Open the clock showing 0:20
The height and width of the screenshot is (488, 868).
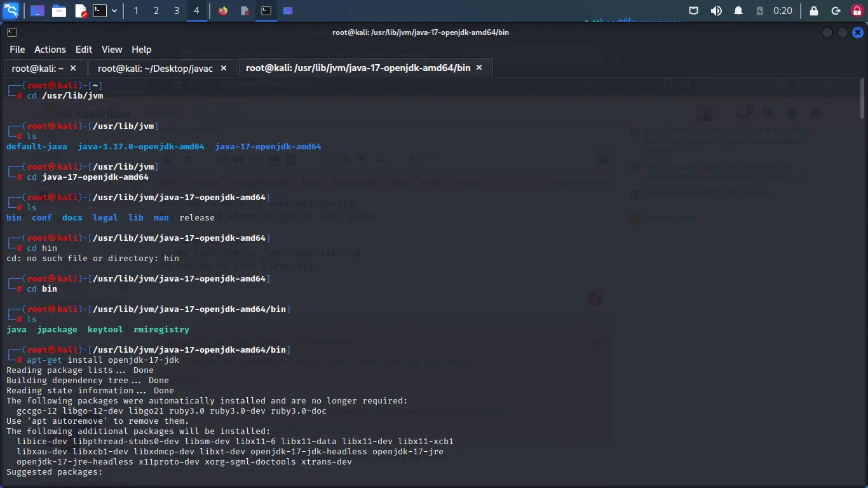[x=783, y=11]
